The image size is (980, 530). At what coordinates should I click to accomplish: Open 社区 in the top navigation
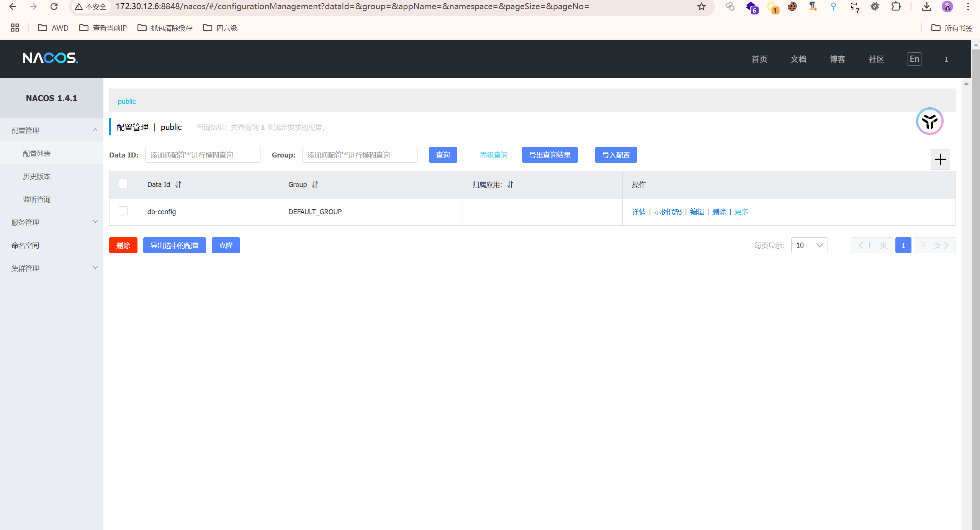[x=876, y=59]
